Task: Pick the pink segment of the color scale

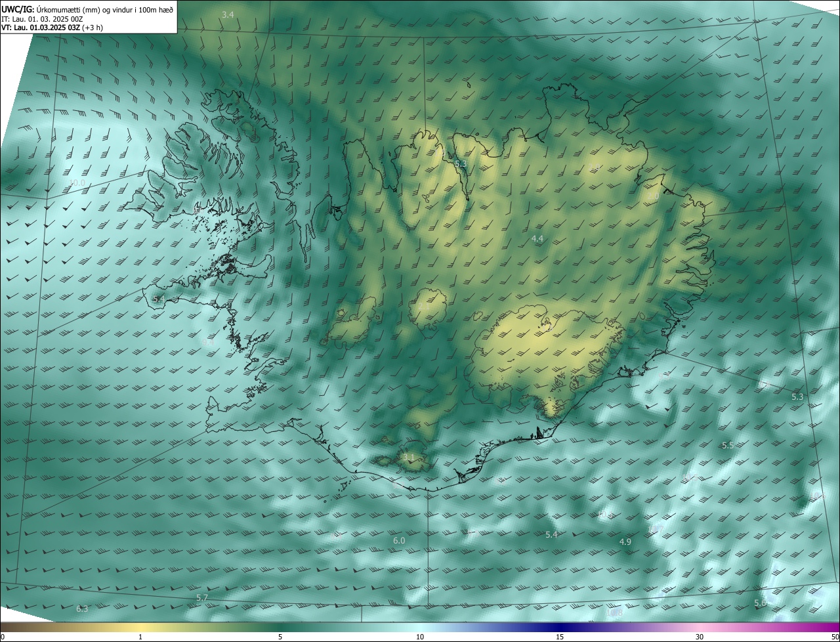Action: point(700,627)
